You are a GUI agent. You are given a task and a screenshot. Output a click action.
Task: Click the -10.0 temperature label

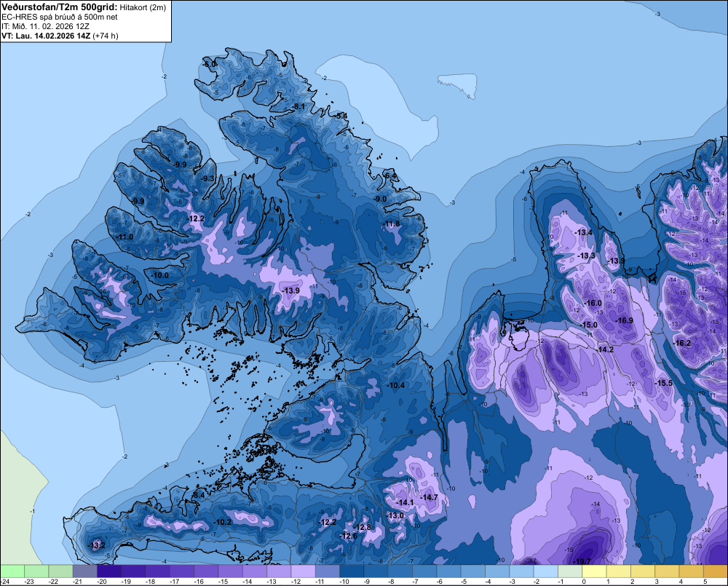pos(160,275)
